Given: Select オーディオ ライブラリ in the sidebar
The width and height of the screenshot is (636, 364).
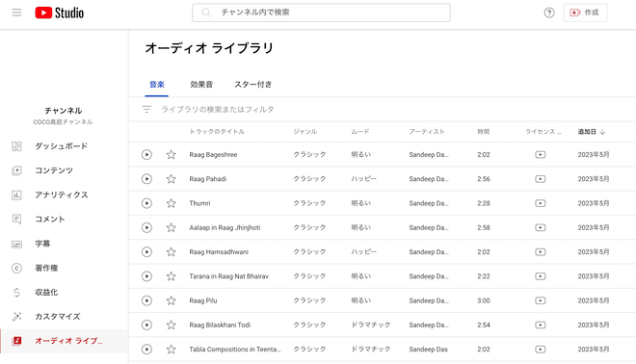Looking at the screenshot, I should [65, 341].
